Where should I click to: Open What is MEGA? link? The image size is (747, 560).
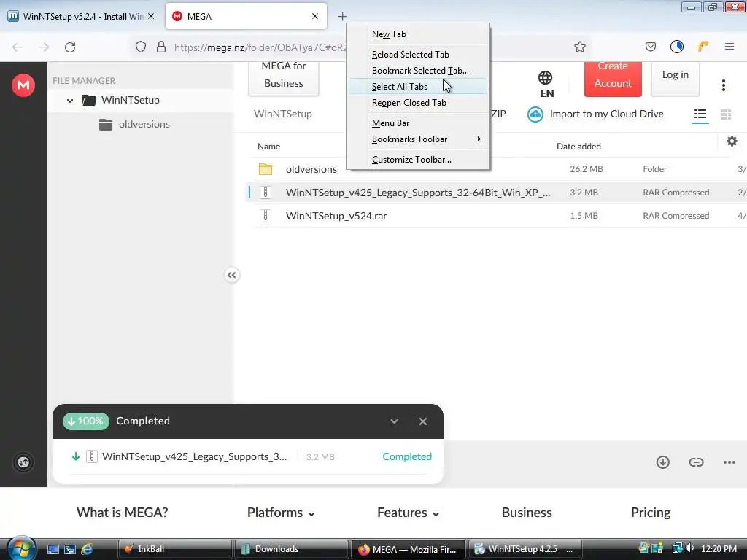click(123, 513)
